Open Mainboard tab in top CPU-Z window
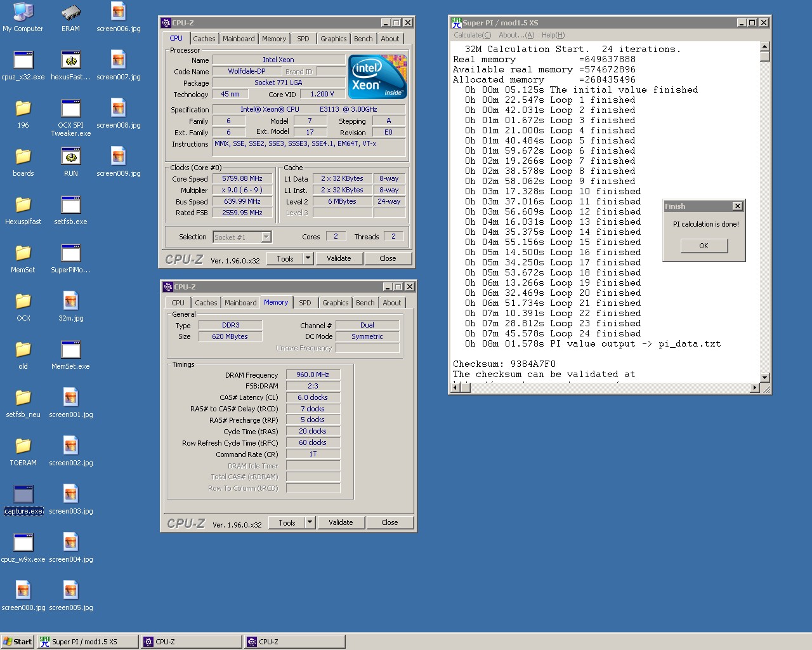 click(239, 39)
